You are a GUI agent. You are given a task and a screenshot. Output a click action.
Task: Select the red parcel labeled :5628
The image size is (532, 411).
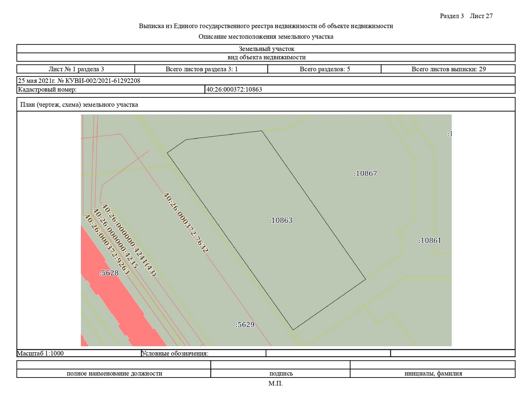[109, 273]
